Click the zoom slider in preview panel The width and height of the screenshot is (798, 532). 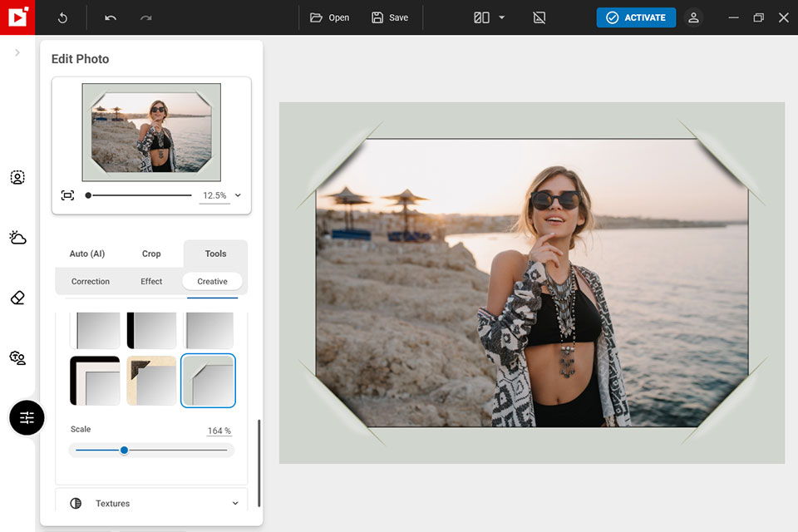139,195
